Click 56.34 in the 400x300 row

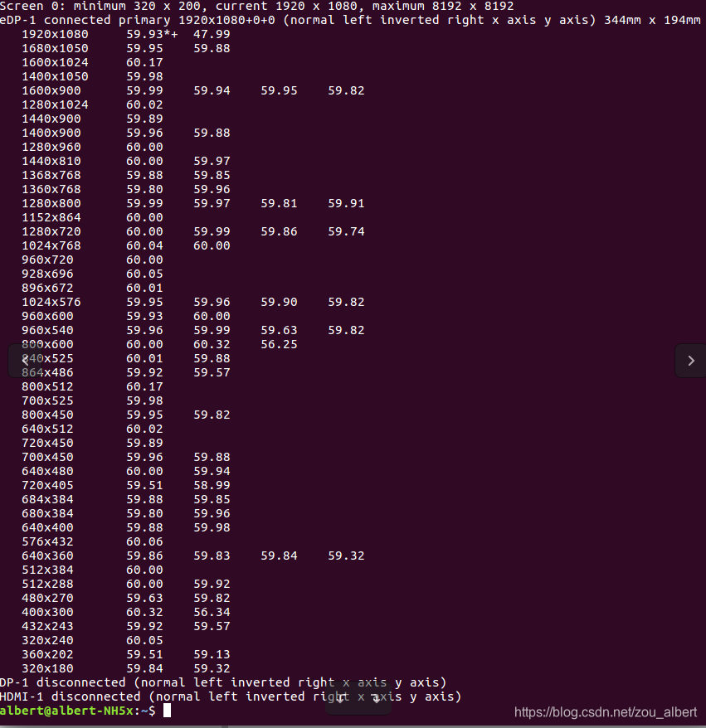212,611
